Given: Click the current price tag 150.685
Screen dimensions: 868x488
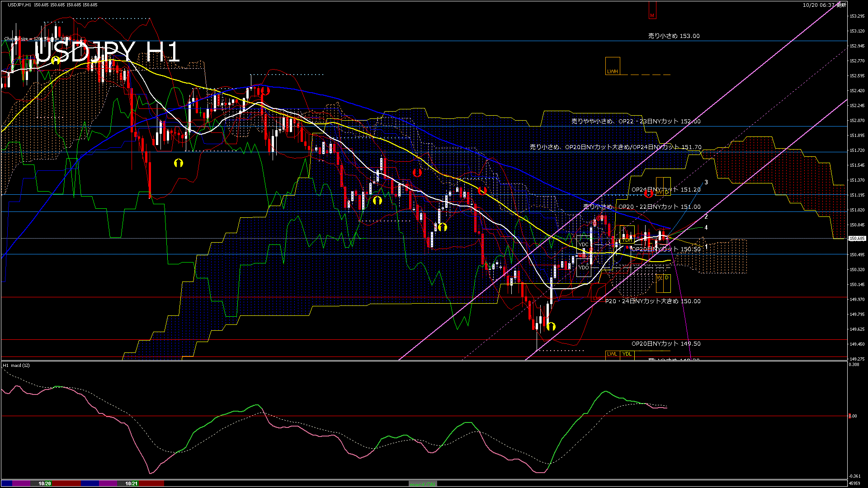Looking at the screenshot, I should coord(857,239).
